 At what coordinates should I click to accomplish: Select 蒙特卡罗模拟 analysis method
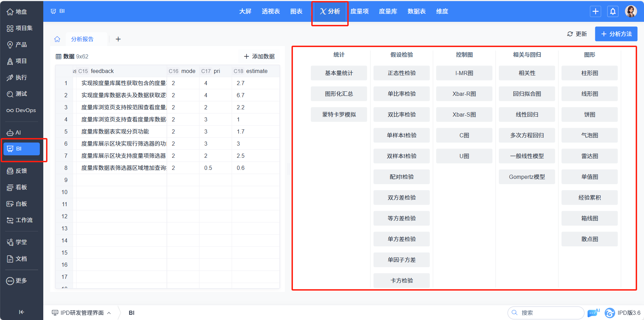[x=339, y=115]
